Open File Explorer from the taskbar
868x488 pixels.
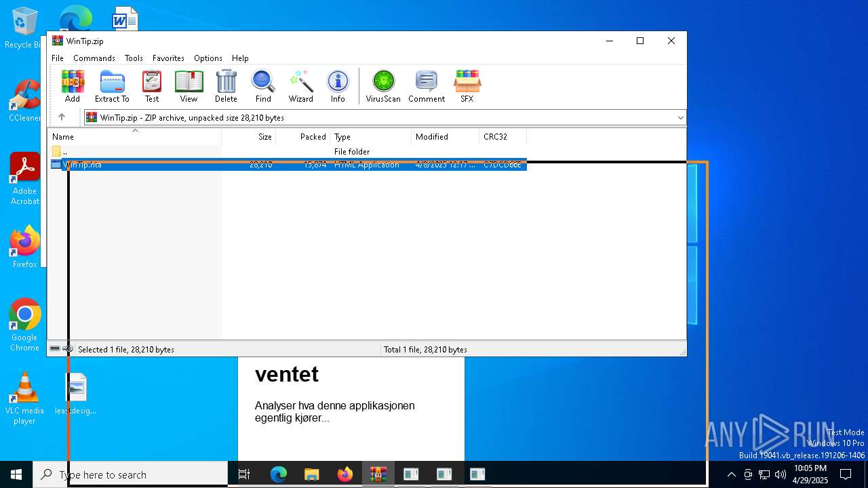311,474
